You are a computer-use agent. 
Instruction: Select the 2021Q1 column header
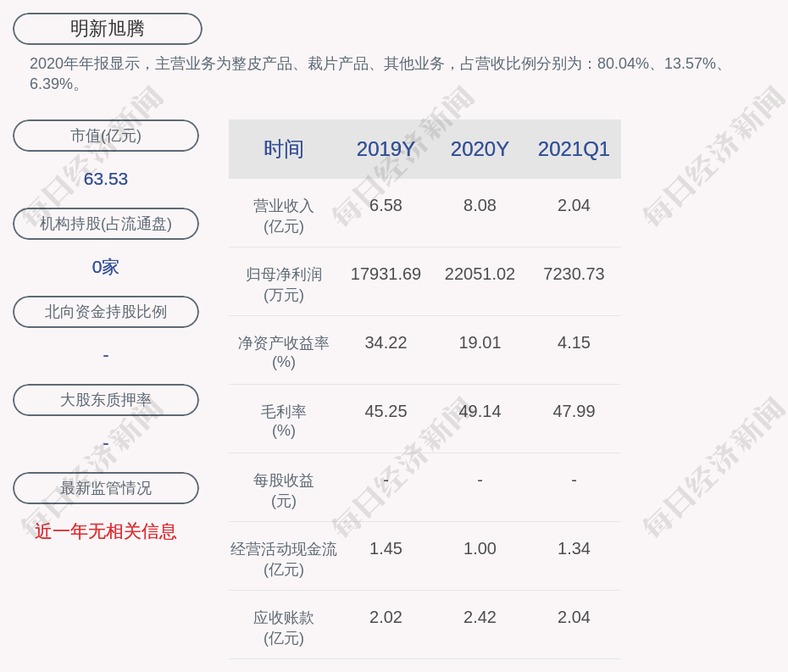click(574, 149)
